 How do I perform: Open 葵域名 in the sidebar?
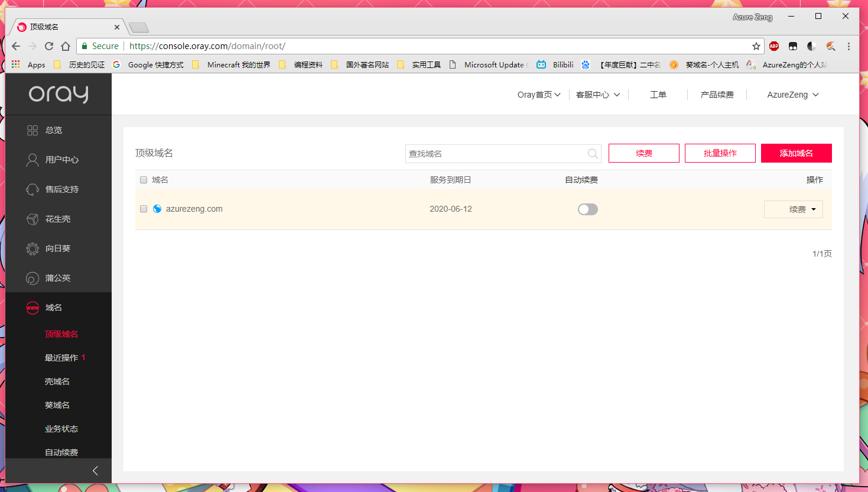tap(57, 405)
